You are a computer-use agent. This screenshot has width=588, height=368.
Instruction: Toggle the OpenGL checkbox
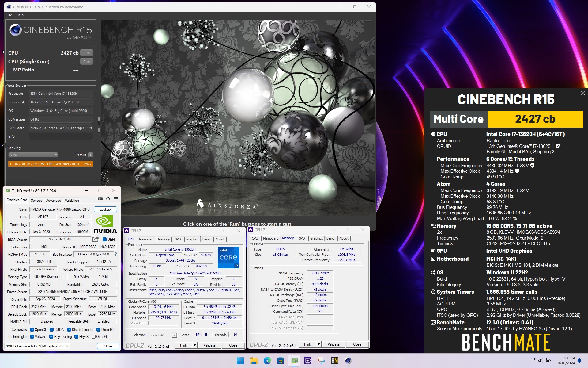[x=93, y=337]
